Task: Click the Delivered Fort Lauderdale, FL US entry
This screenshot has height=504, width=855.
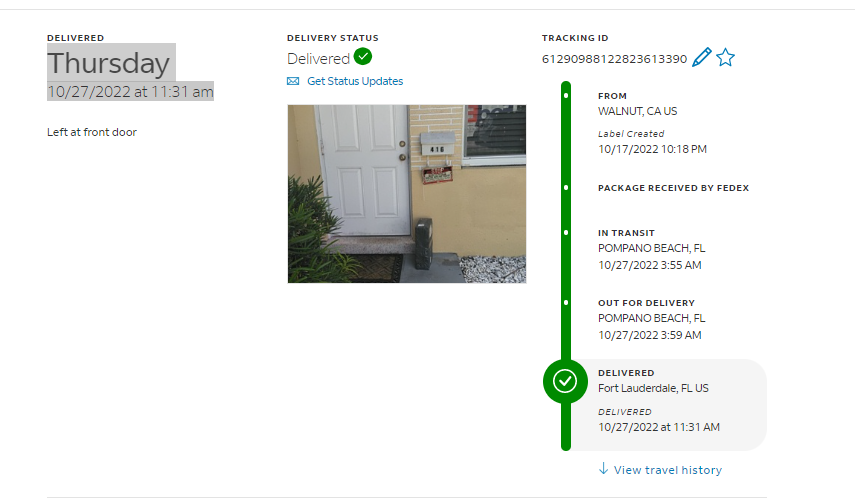Action: click(x=669, y=405)
